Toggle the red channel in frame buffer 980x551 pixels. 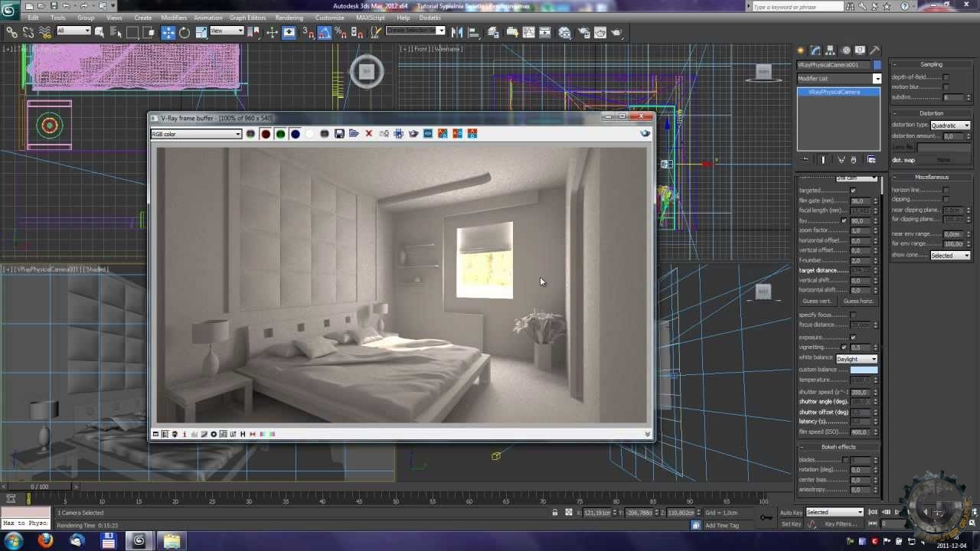pos(266,134)
